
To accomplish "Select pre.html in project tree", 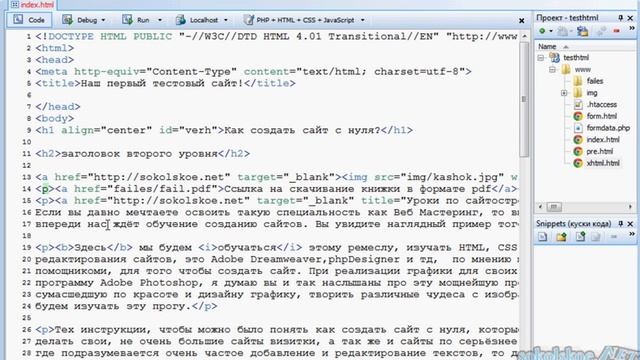I will click(x=600, y=151).
